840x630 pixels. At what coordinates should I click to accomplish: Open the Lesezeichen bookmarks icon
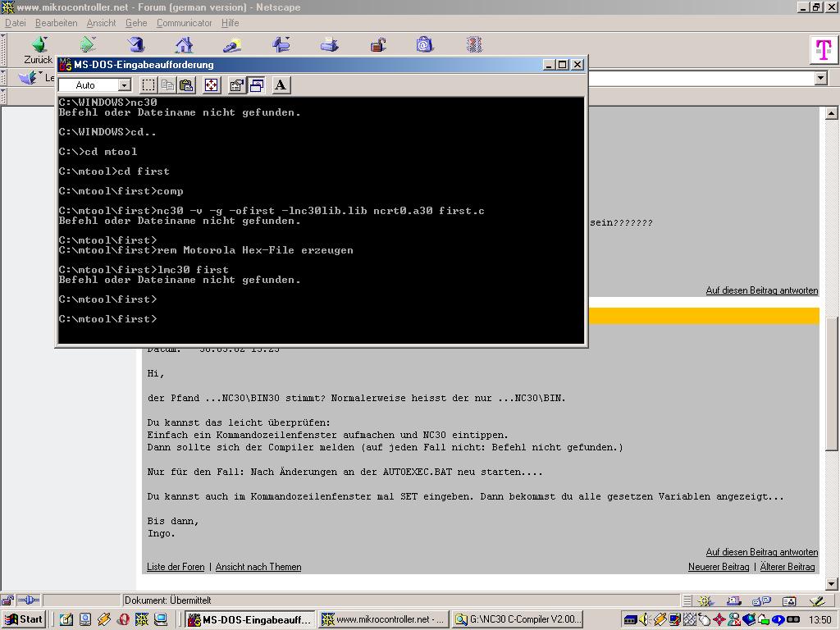[29, 78]
